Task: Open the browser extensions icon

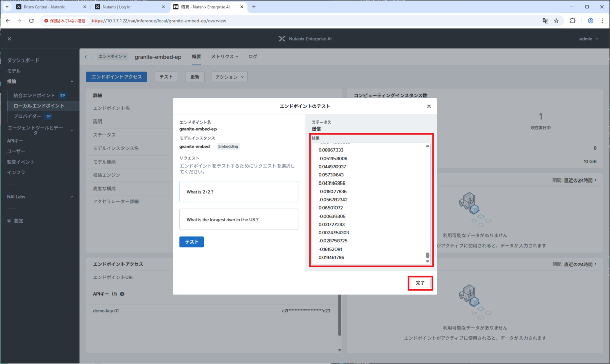Action: (x=573, y=21)
